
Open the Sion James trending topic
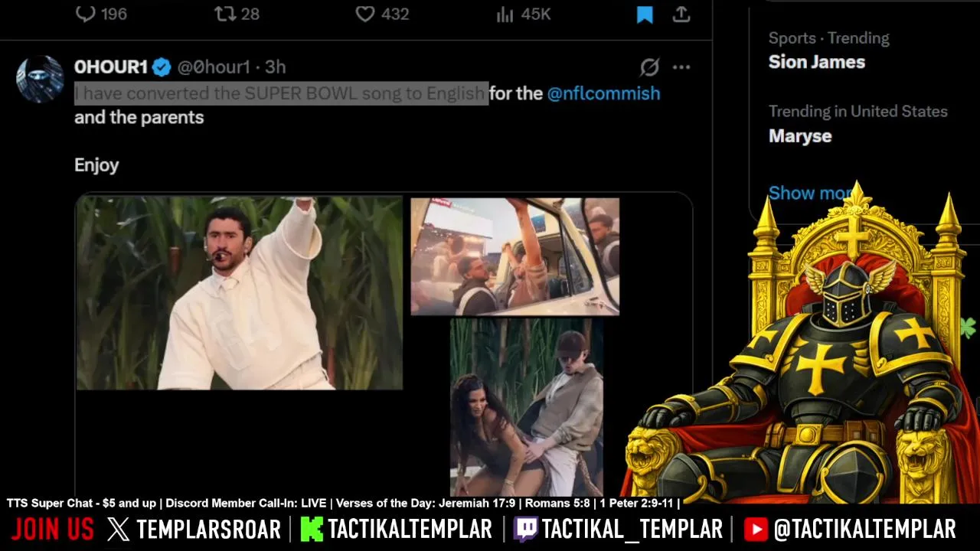click(817, 62)
